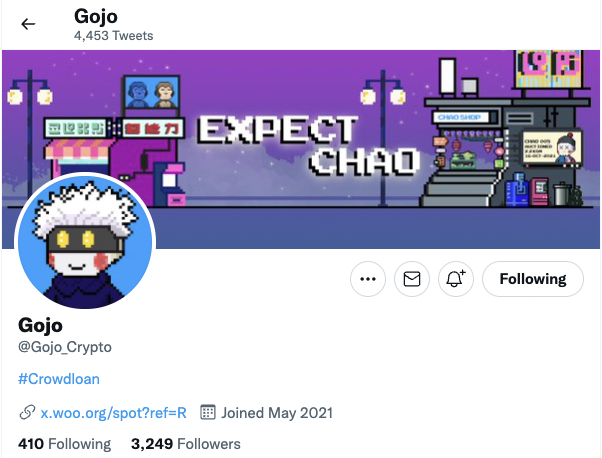Toggle the Following button
This screenshot has width=602, height=458.
(x=533, y=279)
